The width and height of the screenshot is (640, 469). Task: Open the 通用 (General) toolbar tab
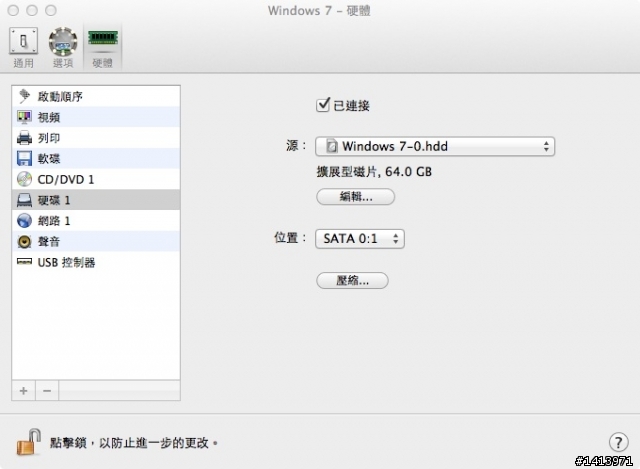(x=24, y=47)
